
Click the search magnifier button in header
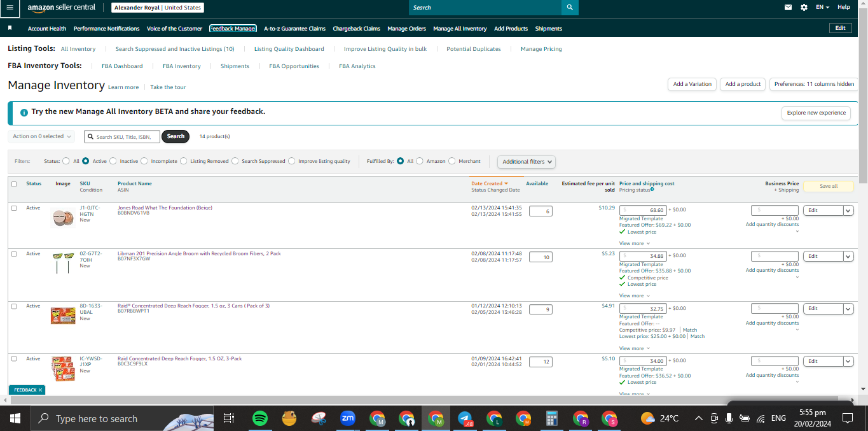coord(570,8)
